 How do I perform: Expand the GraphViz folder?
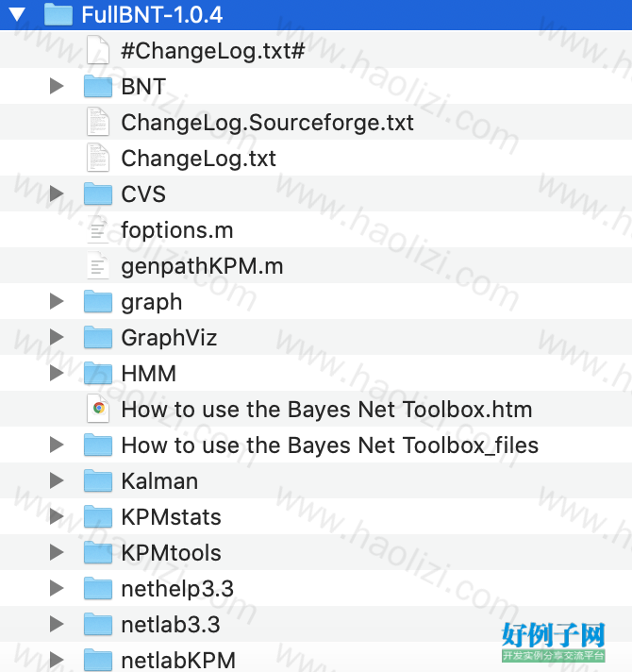57,337
